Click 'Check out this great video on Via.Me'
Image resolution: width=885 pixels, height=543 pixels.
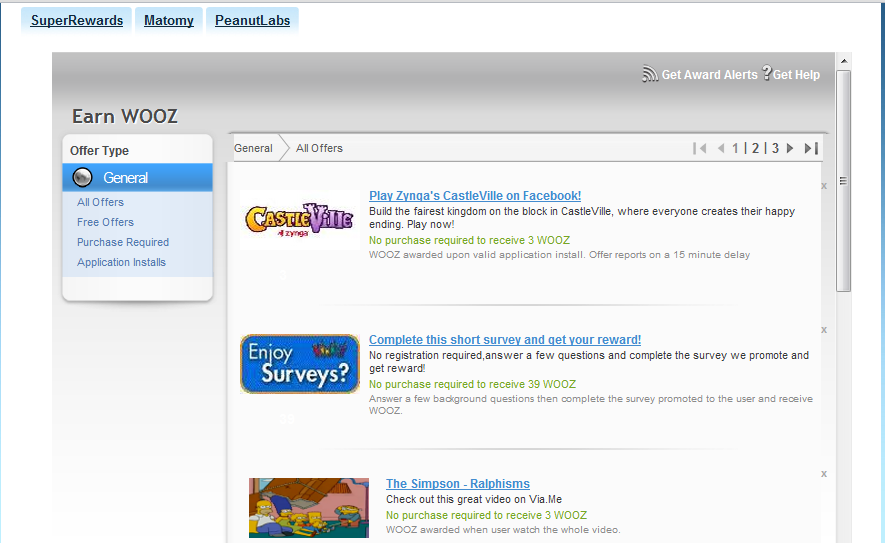click(x=474, y=500)
